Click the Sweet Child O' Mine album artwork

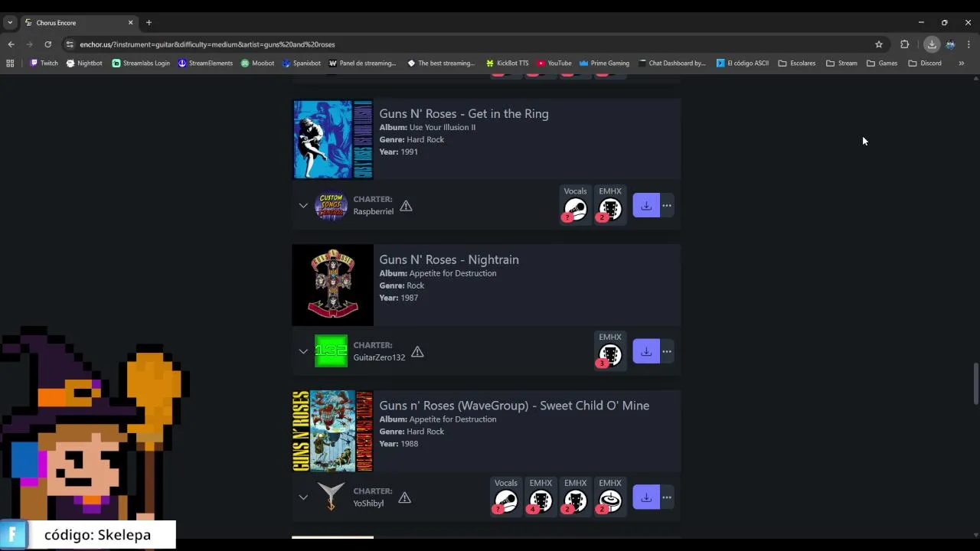332,431
